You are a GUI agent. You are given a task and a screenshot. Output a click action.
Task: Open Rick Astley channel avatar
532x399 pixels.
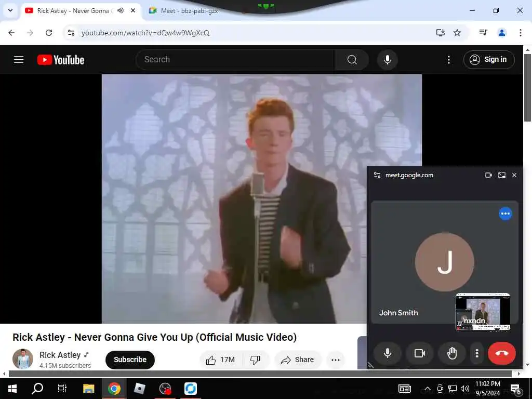(23, 359)
